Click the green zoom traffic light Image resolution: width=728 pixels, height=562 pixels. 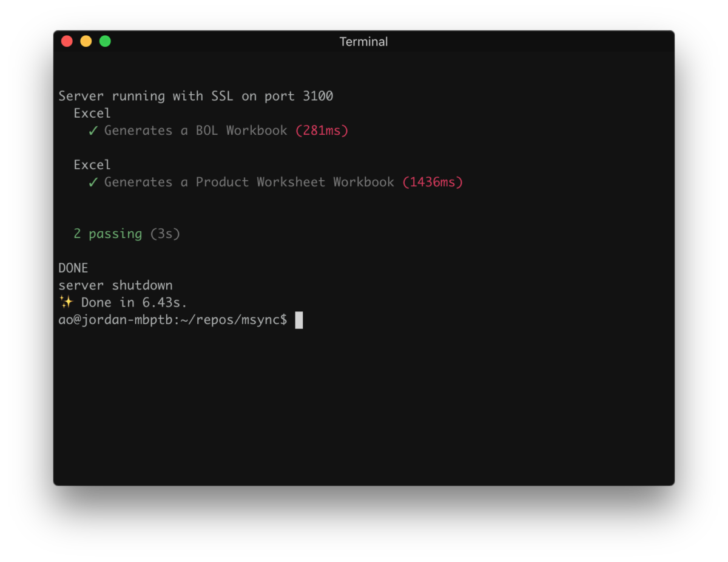pos(105,41)
